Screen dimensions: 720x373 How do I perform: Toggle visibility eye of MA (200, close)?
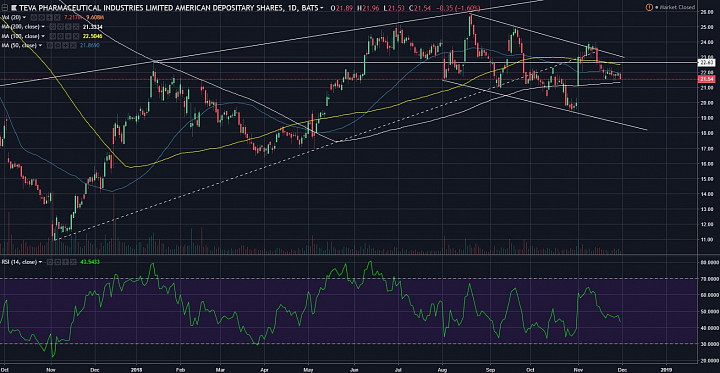53,27
